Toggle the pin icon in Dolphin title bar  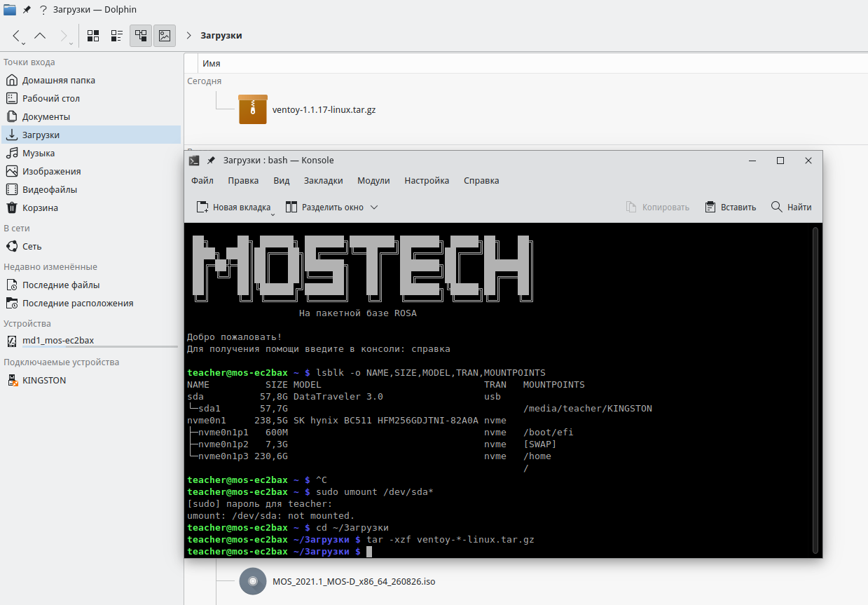coord(27,10)
